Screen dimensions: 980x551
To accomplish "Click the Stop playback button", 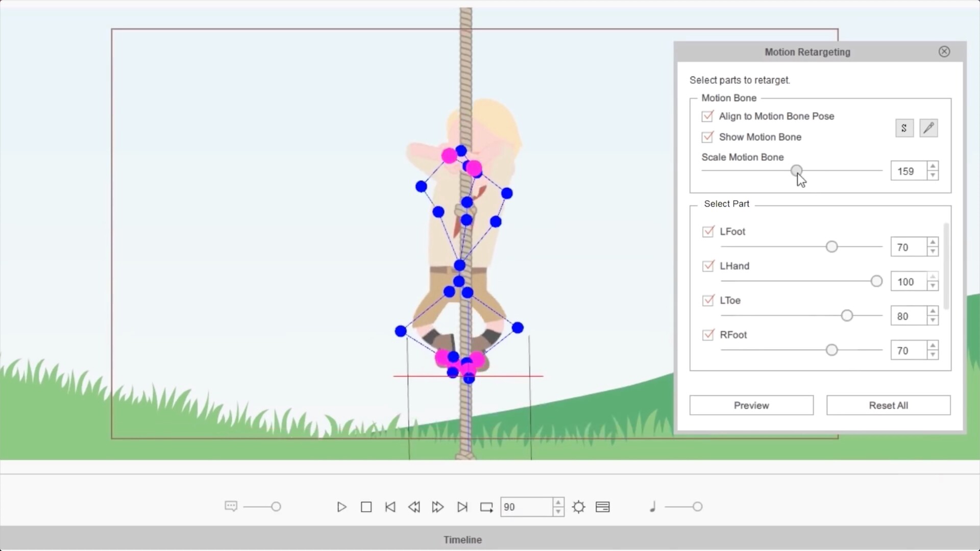I will [366, 507].
